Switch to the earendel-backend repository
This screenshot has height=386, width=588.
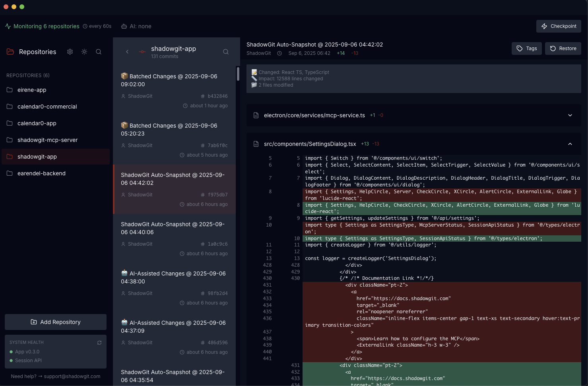click(42, 173)
